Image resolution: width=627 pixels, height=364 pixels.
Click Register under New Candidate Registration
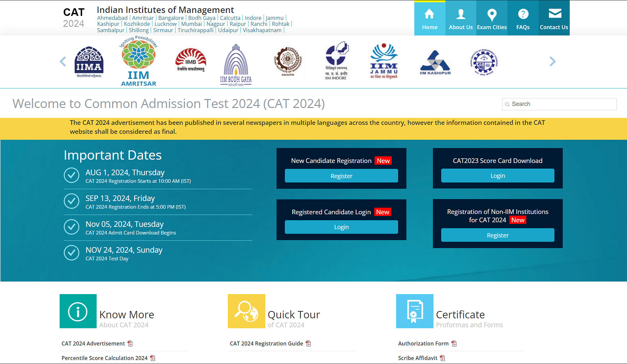tap(341, 176)
